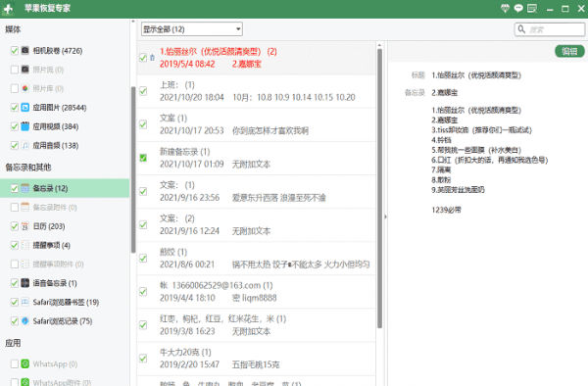Image resolution: width=588 pixels, height=386 pixels.
Task: Open the menu list icon in title bar
Action: pos(532,8)
